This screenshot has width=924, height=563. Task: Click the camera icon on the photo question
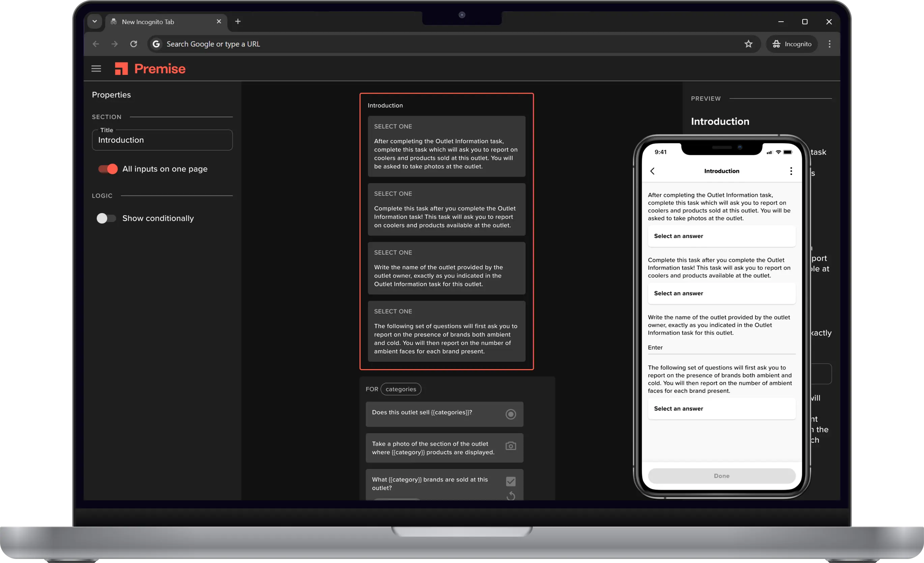point(511,446)
